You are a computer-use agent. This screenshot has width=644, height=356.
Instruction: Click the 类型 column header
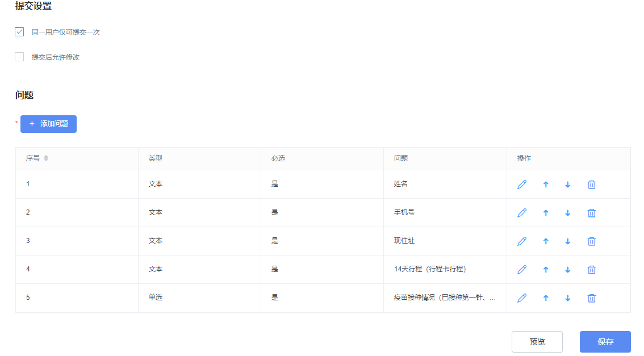[x=156, y=158]
